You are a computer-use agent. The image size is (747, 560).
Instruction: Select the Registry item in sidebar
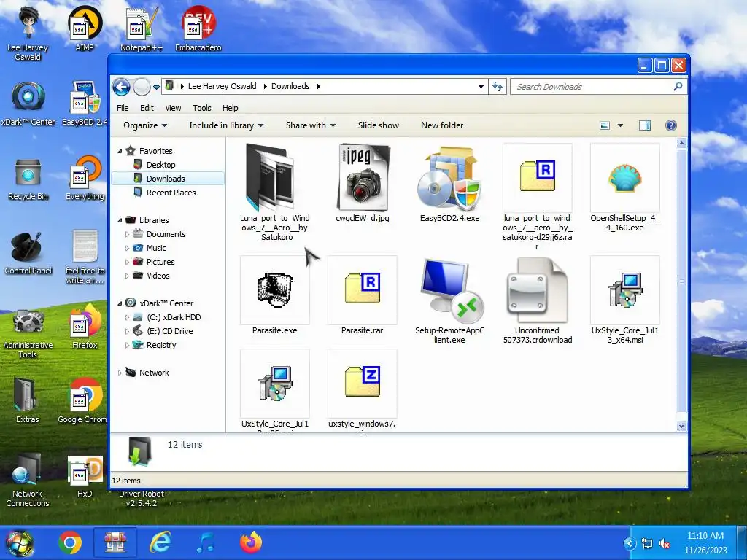[x=161, y=345]
